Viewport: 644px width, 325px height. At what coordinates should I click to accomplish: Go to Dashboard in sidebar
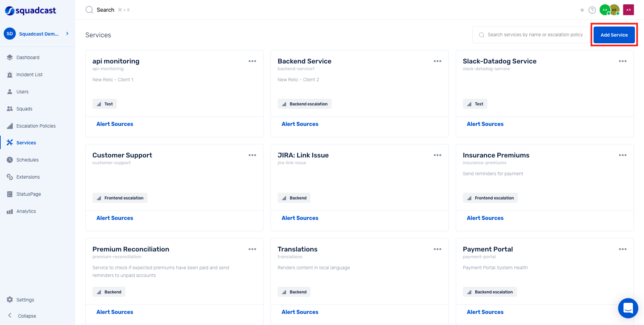point(28,57)
